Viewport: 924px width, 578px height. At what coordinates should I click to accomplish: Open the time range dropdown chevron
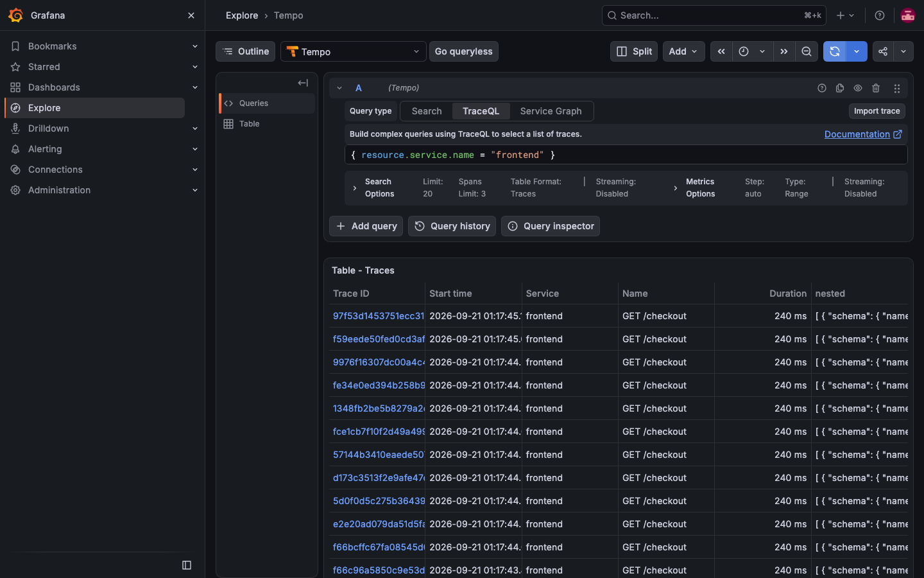click(x=762, y=51)
